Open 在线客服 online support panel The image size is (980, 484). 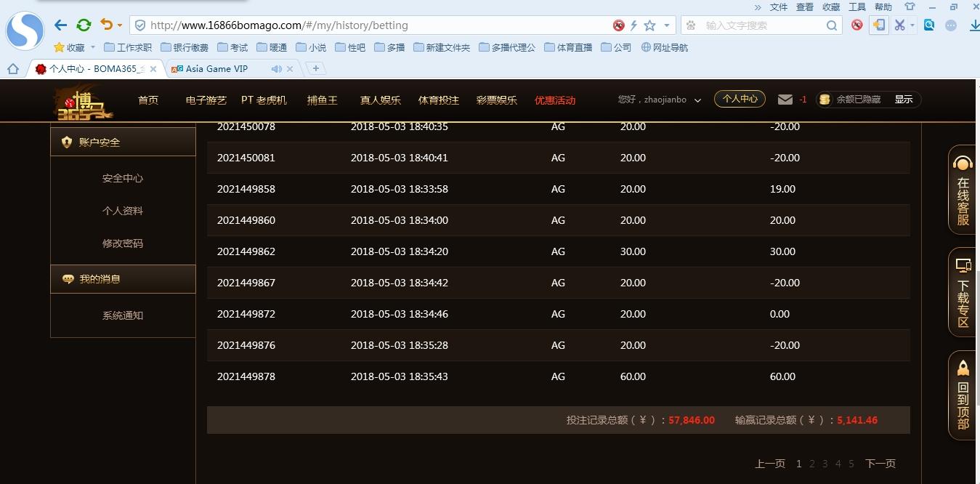(963, 190)
